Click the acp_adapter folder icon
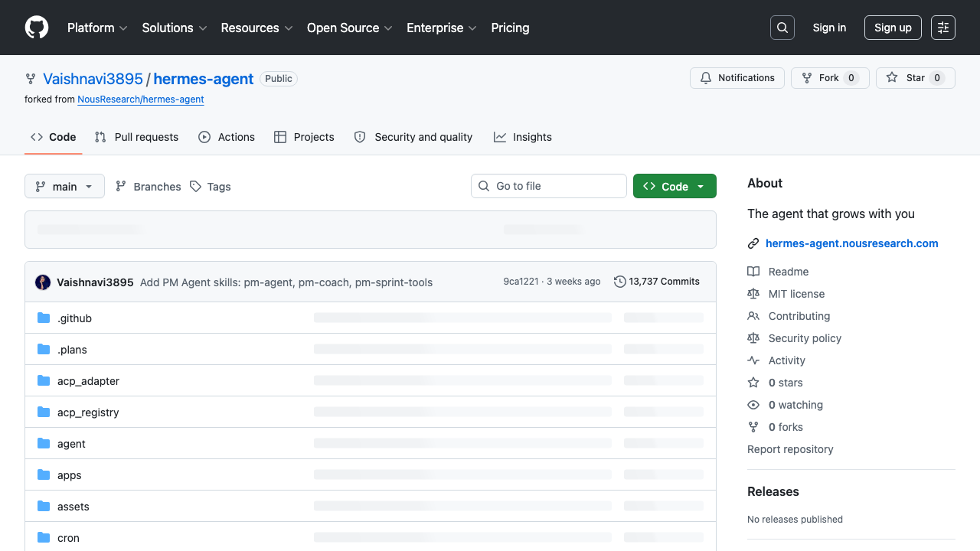The width and height of the screenshot is (980, 551). (x=44, y=381)
